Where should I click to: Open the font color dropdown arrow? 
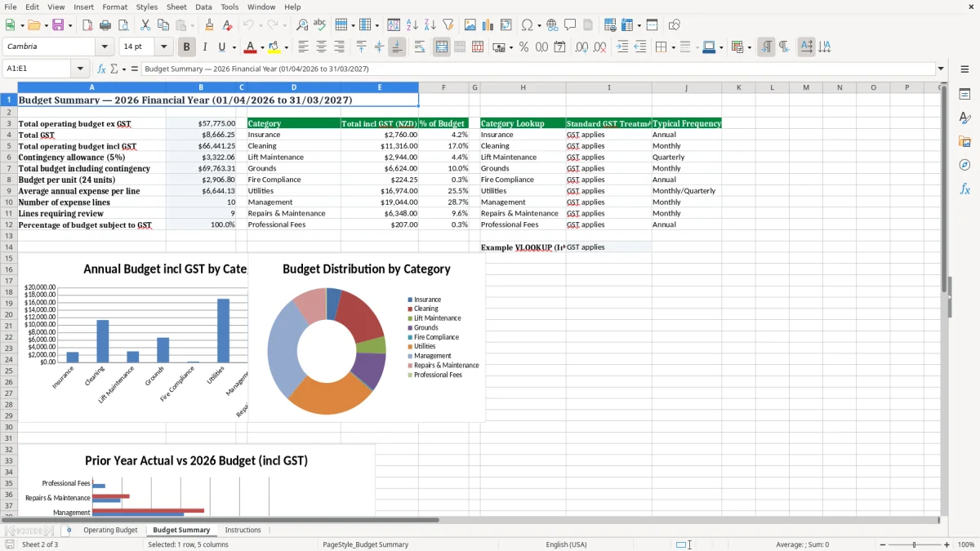point(262,47)
